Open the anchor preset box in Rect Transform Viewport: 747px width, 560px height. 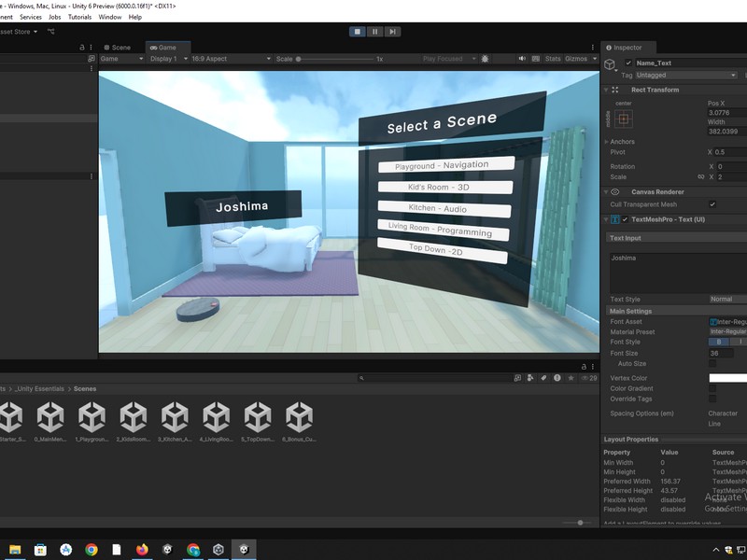(x=623, y=119)
